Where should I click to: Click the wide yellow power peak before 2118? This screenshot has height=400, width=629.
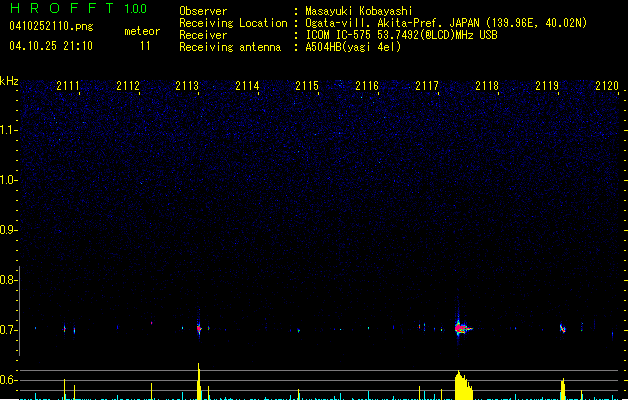[x=463, y=385]
